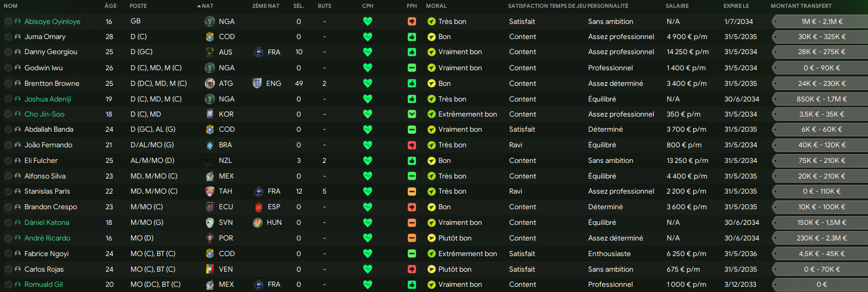The image size is (868, 292).
Task: Toggle the selection check for Fabrice Ngoyi
Action: pos(8,254)
